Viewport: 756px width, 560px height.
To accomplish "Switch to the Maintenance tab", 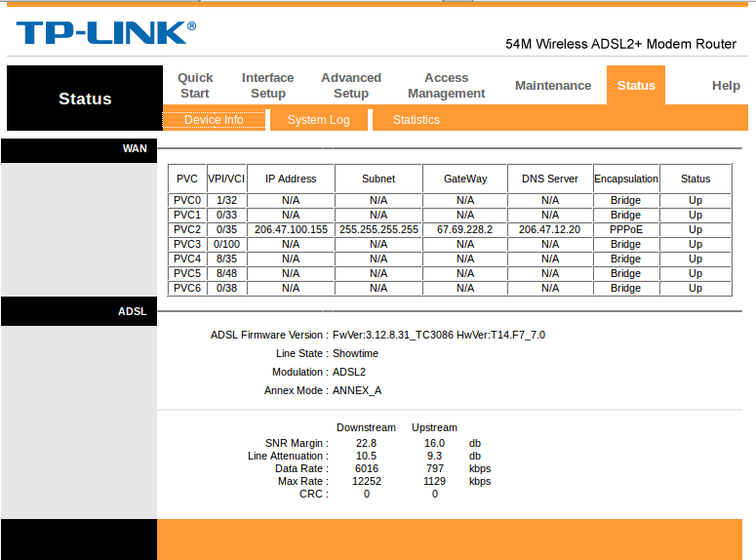I will click(553, 86).
